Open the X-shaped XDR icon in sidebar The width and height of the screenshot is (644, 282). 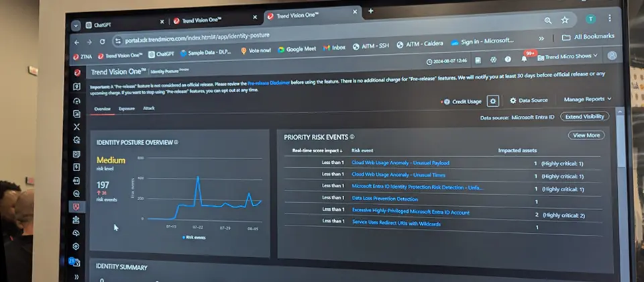76,127
